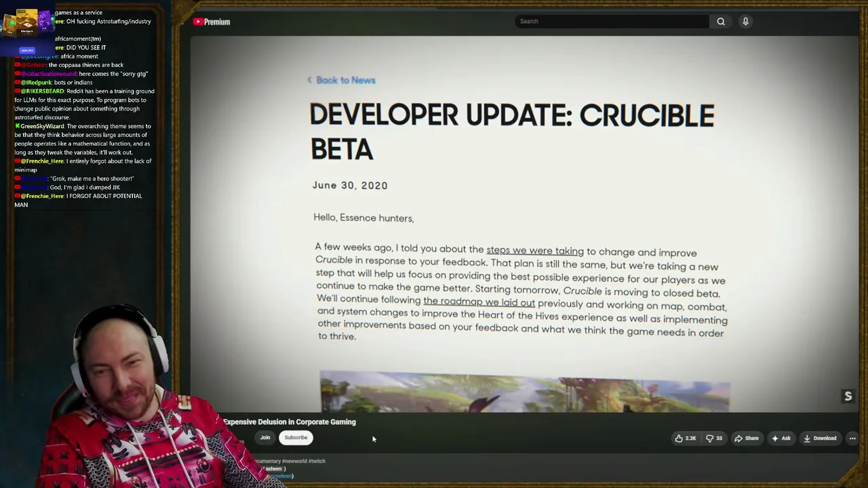Viewport: 868px width, 488px height.
Task: Open the 'steps we were taking' link
Action: (x=535, y=251)
